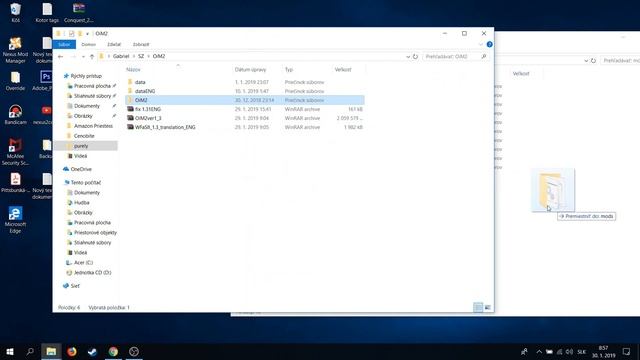
Task: Open Hudba under Tento počítač
Action: [82, 202]
